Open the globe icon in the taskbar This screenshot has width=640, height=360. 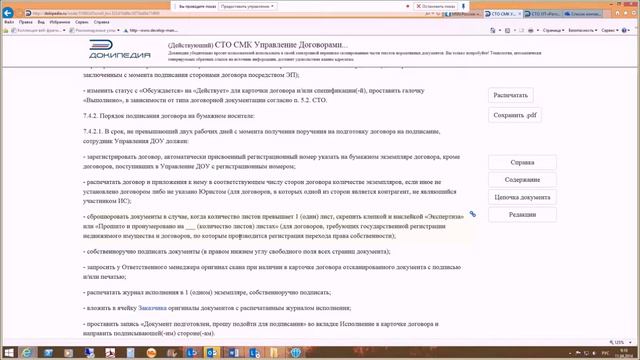tap(296, 353)
